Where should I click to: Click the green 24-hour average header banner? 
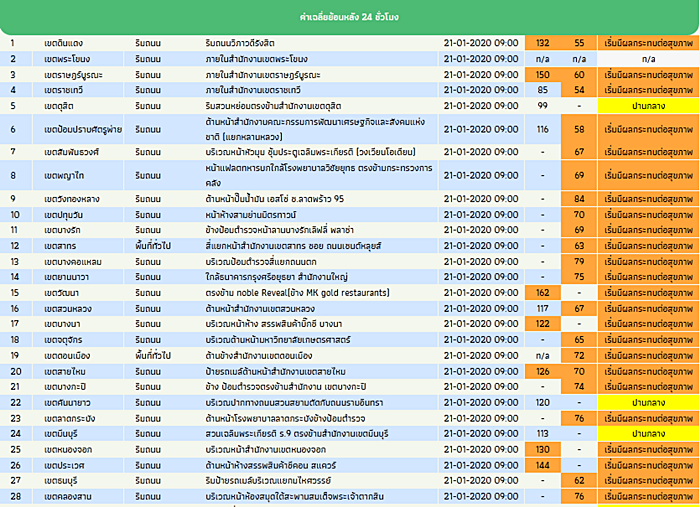(x=349, y=17)
